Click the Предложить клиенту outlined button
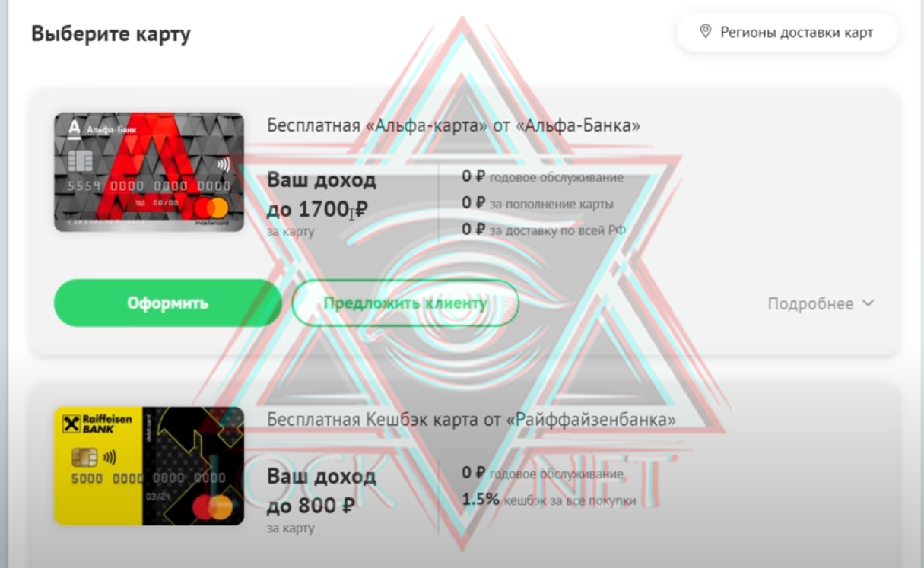The image size is (924, 568). 405,303
